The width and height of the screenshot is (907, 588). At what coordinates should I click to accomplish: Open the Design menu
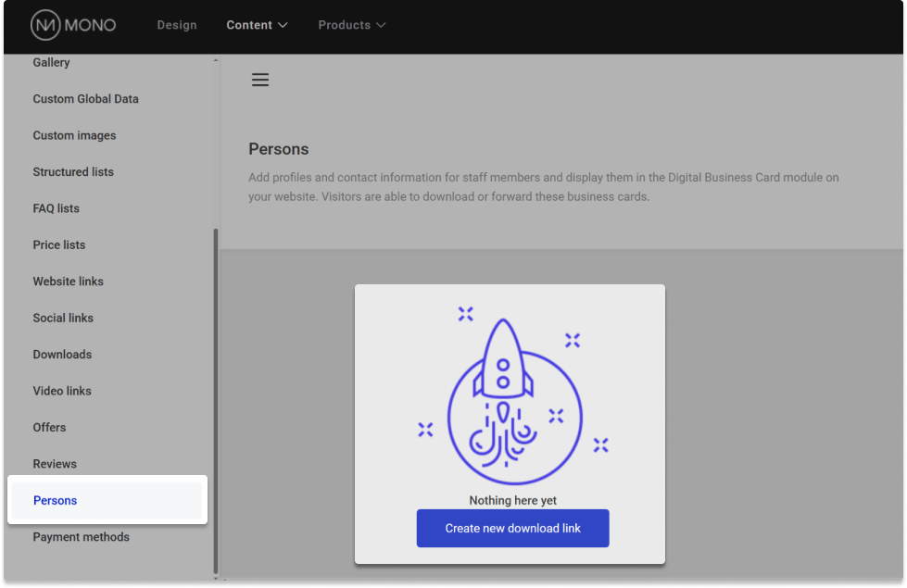point(177,25)
